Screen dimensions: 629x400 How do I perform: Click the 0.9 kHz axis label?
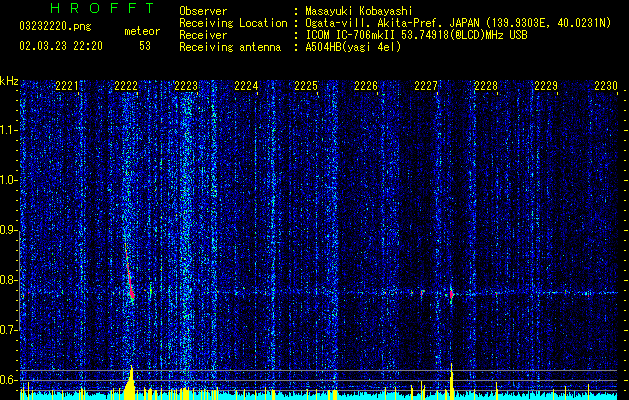[9, 230]
